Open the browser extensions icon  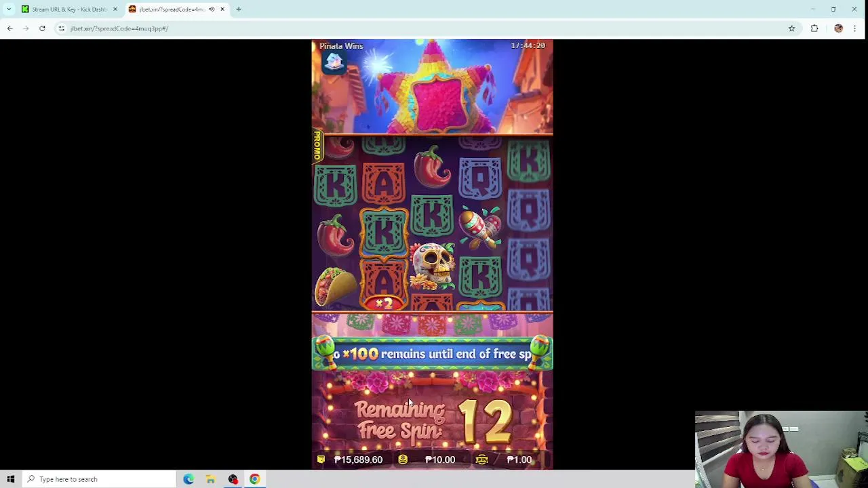pyautogui.click(x=814, y=28)
